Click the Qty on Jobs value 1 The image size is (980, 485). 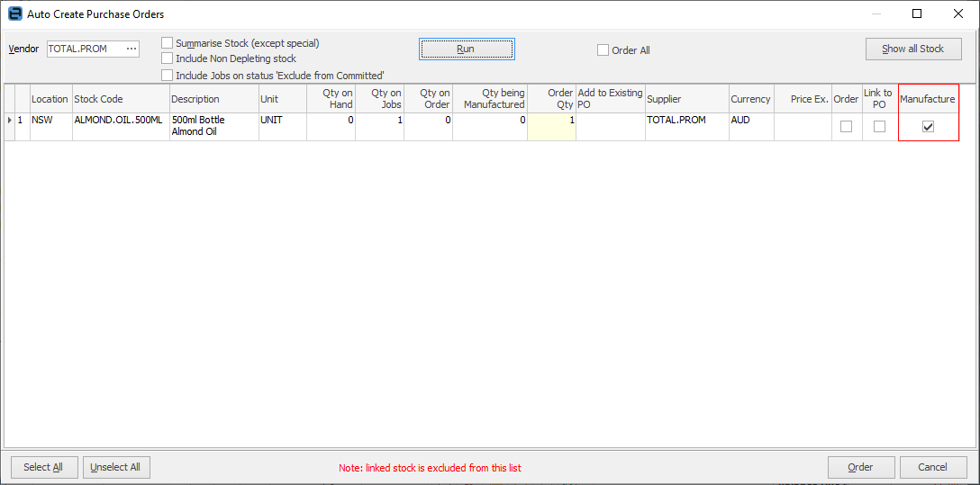[x=379, y=127]
